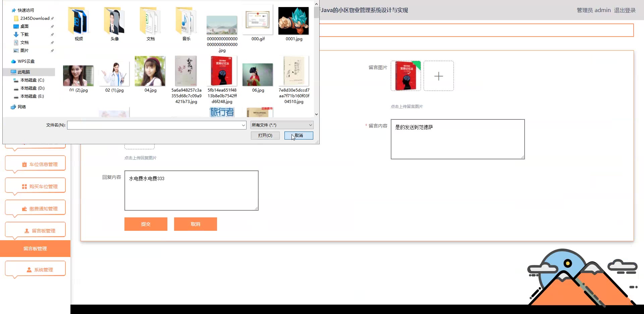Click the 缴费通知管理 menu icon

[x=24, y=209]
